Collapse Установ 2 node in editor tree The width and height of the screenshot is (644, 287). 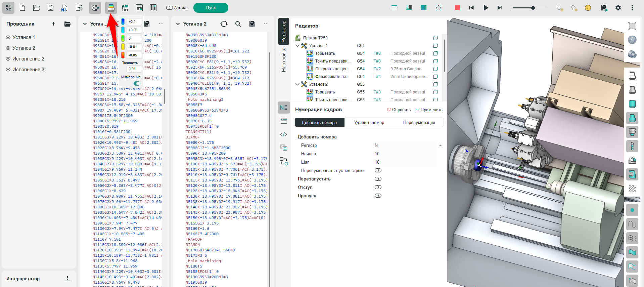point(297,84)
